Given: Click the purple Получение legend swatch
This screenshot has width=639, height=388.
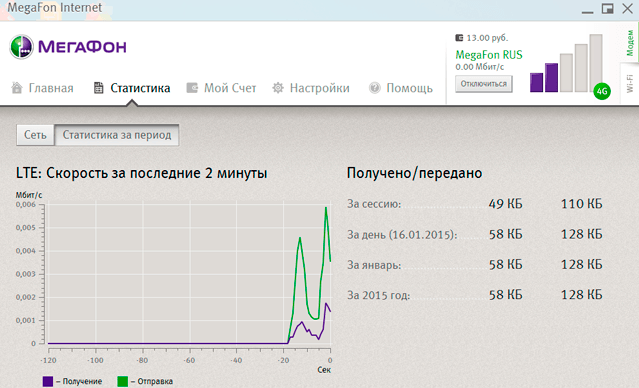Looking at the screenshot, I should tap(48, 381).
